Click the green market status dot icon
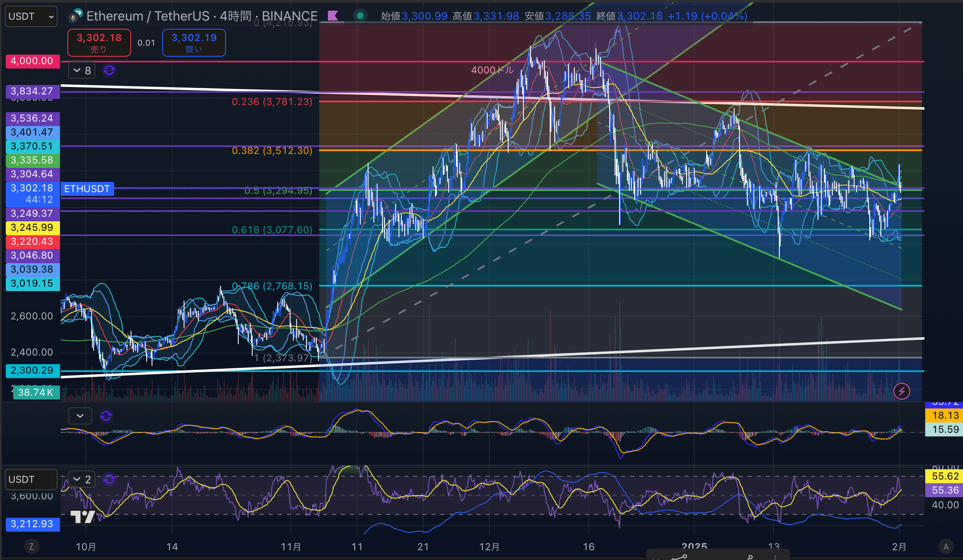Viewport: 963px width, 560px height. pos(360,16)
